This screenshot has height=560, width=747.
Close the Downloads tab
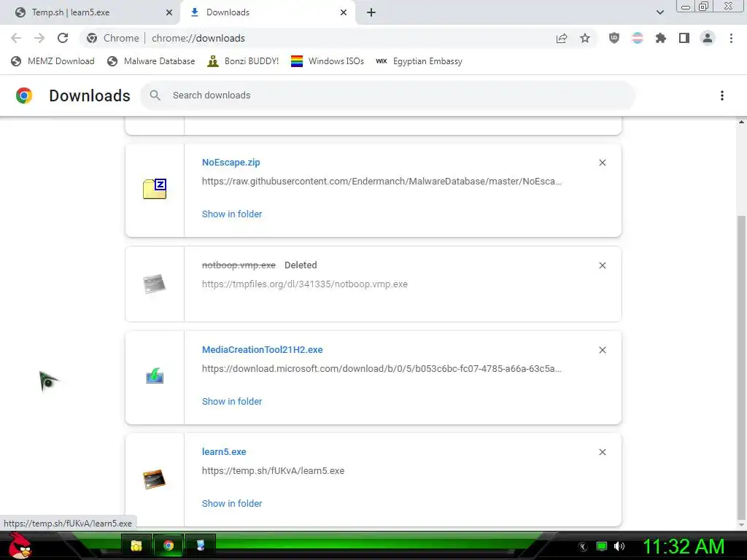click(x=344, y=12)
